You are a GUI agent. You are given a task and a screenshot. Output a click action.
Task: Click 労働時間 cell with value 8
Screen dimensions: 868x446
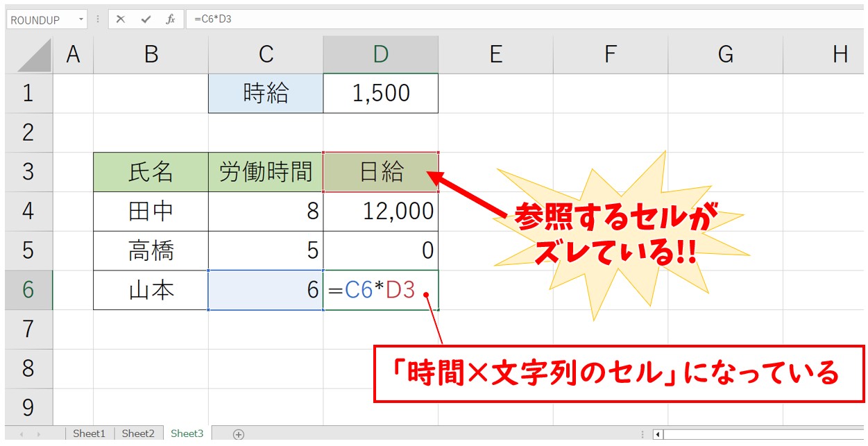point(266,212)
